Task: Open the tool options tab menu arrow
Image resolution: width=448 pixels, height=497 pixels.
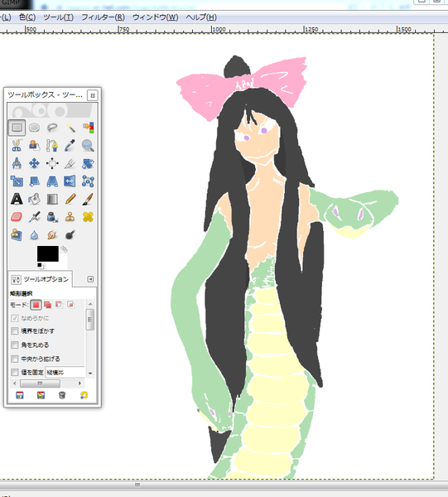Action: (x=90, y=279)
